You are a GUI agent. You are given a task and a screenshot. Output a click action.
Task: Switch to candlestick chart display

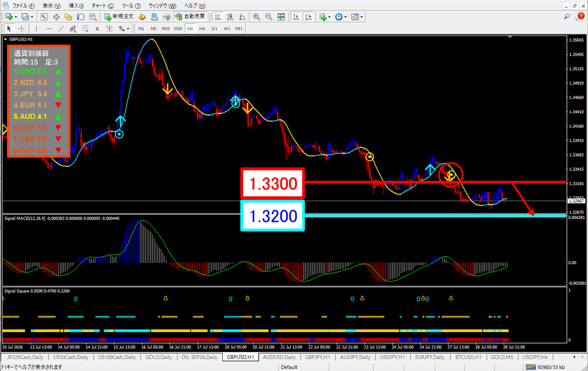pos(230,17)
